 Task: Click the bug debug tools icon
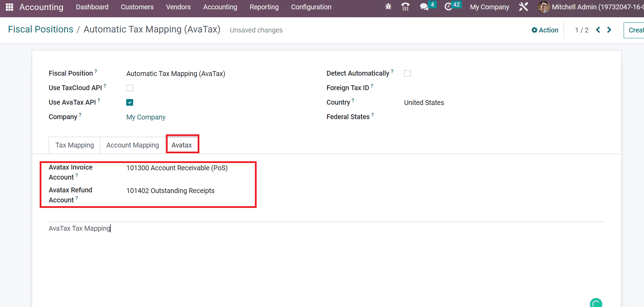pos(388,7)
